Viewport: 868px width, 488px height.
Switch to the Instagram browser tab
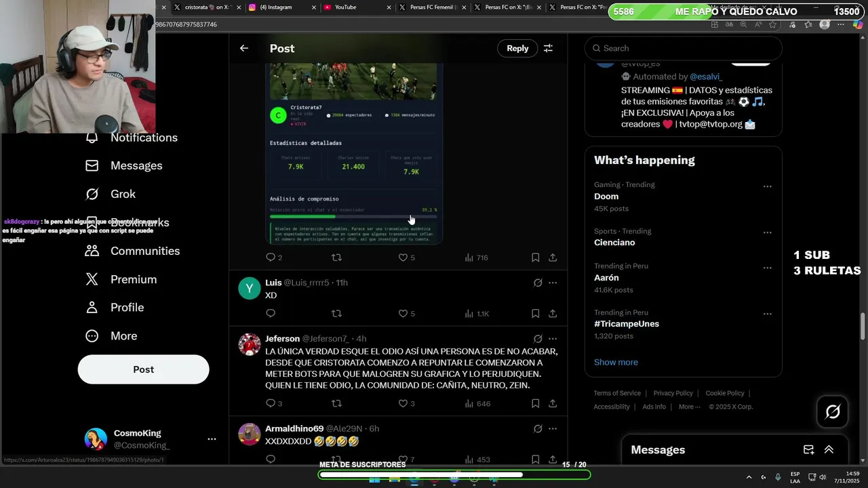[x=281, y=7]
